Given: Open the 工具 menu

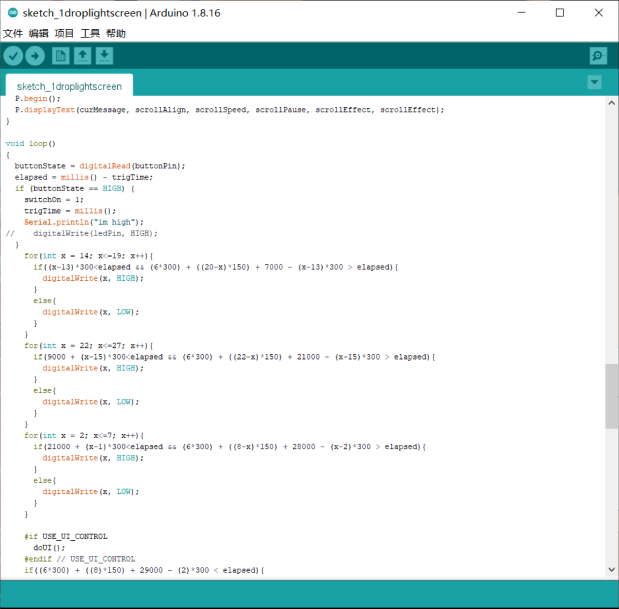Looking at the screenshot, I should (x=90, y=33).
